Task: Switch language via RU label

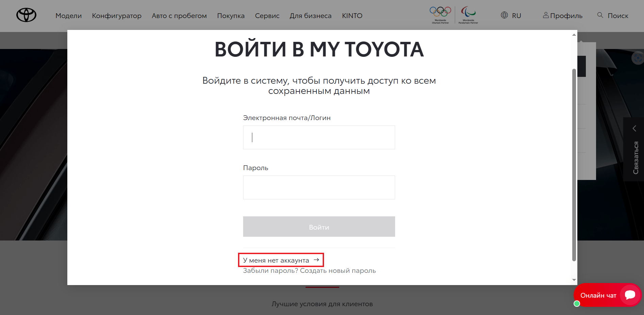Action: point(516,16)
